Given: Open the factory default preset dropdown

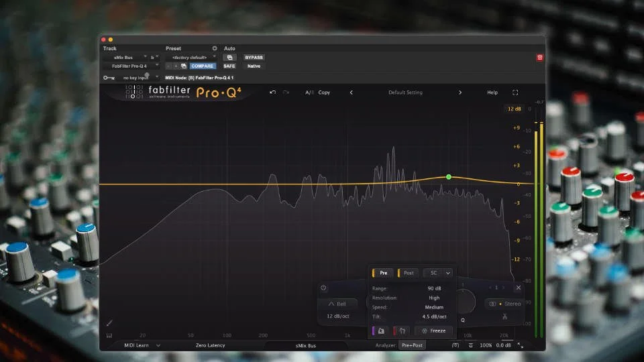Looking at the screenshot, I should pos(191,58).
